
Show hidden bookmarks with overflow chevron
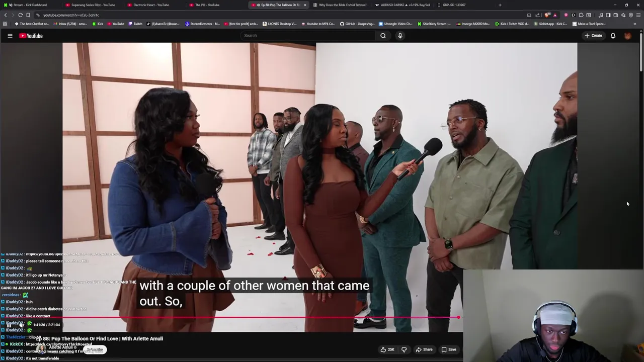tap(635, 24)
